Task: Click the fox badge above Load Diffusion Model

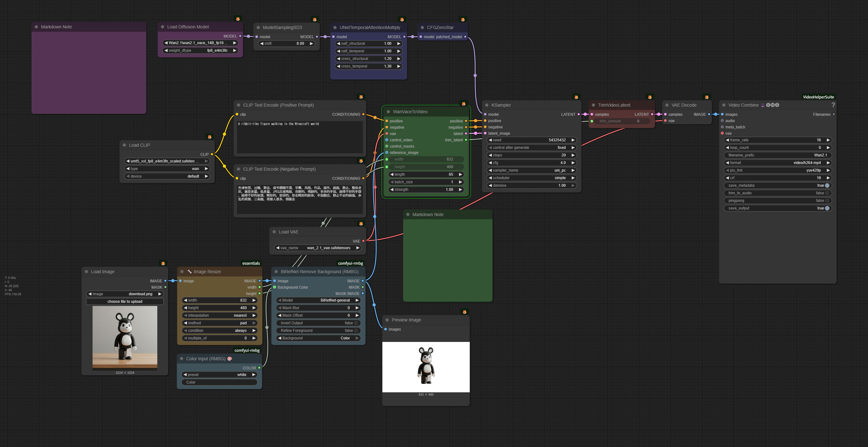Action: pos(238,19)
